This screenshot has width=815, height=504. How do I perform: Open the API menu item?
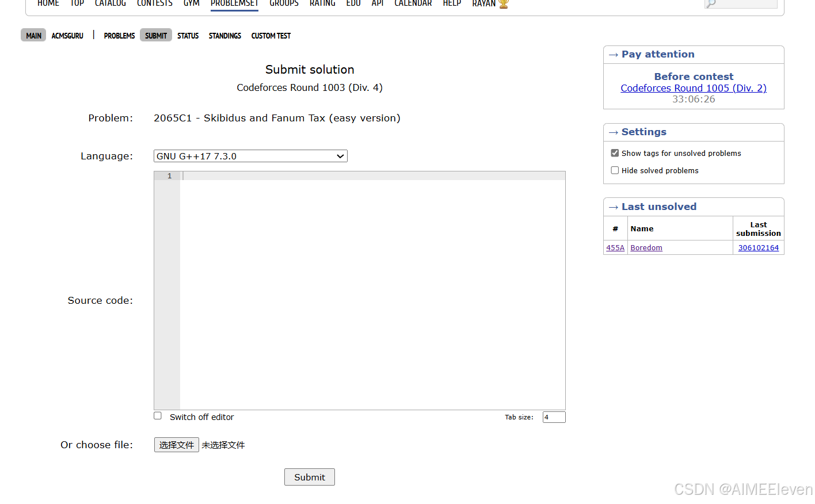point(378,3)
